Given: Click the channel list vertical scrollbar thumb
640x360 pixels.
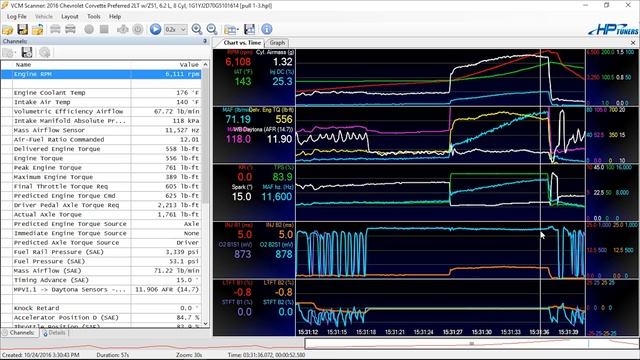Looking at the screenshot, I should 205,135.
